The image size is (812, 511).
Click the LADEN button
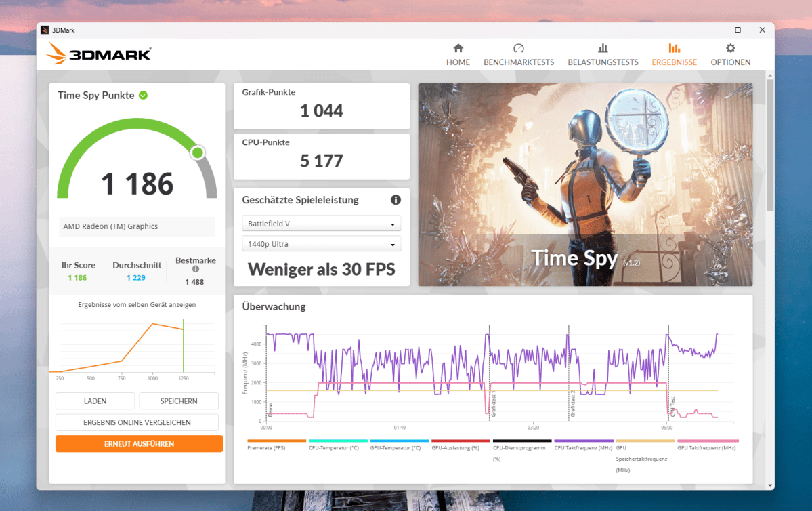[95, 401]
